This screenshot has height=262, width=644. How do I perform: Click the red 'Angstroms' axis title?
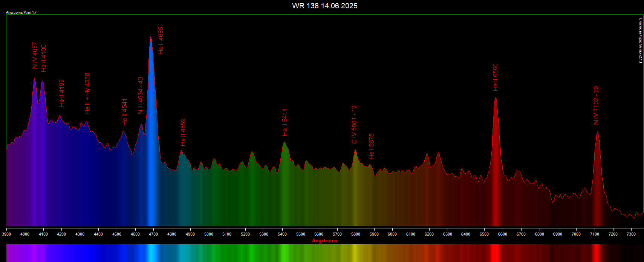(x=324, y=241)
